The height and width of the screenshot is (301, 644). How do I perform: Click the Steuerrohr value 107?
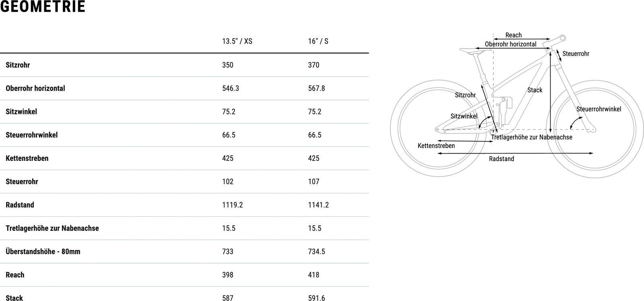pos(314,182)
